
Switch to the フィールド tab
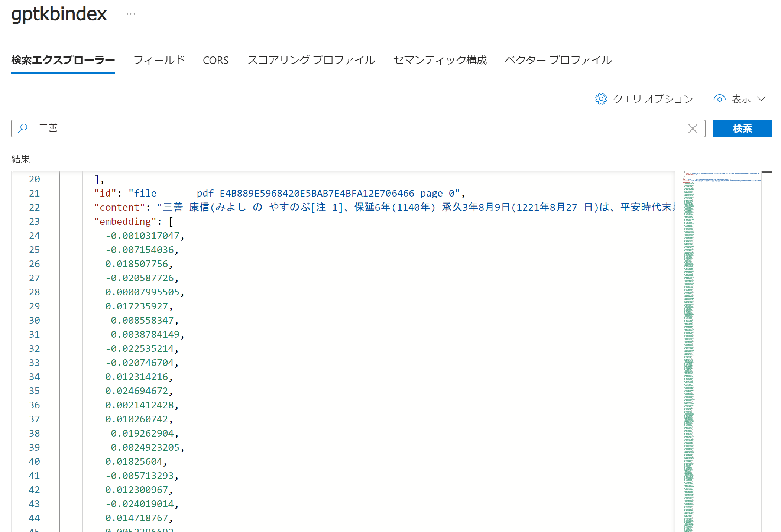click(x=159, y=60)
